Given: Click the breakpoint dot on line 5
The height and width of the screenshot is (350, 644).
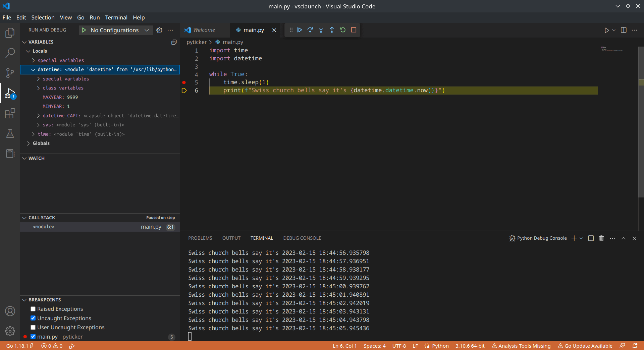Looking at the screenshot, I should pos(184,82).
